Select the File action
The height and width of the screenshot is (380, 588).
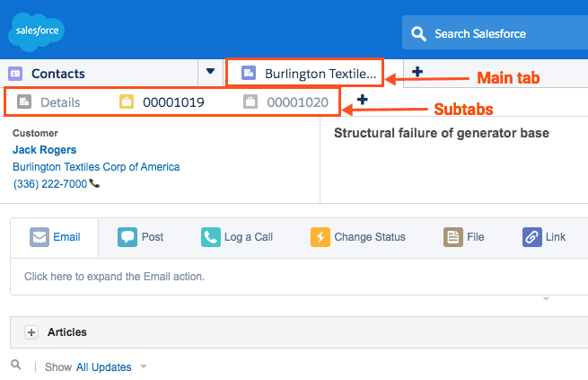coord(464,237)
